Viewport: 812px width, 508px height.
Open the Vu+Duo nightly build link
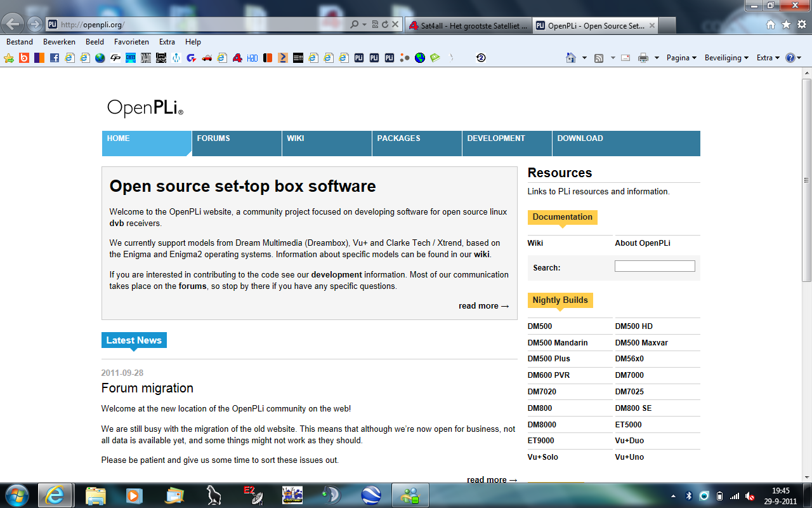629,441
